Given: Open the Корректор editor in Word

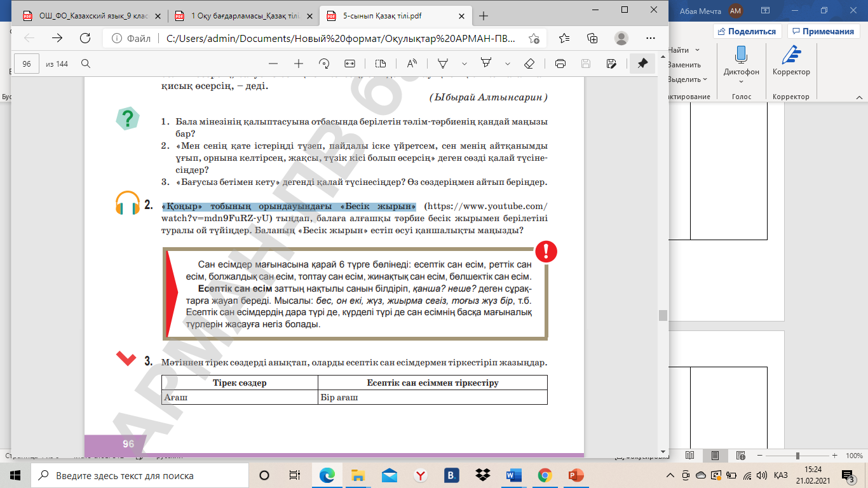Looking at the screenshot, I should point(791,61).
